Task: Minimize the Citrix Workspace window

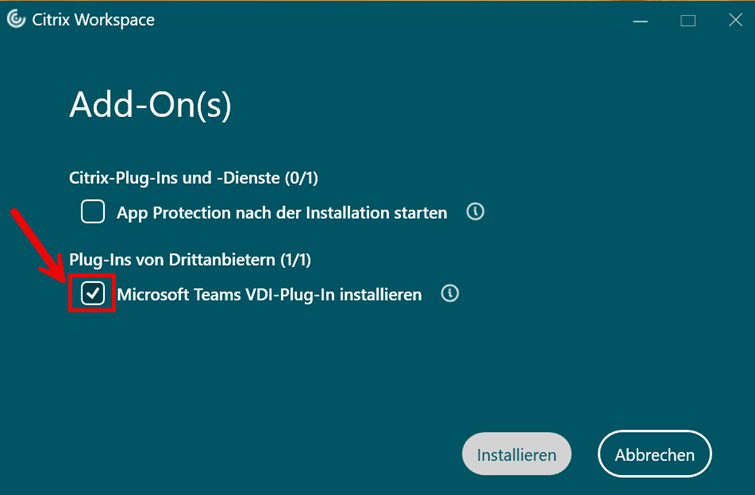Action: pyautogui.click(x=640, y=21)
